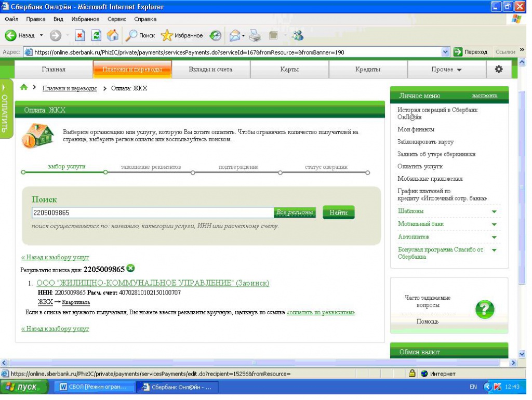Expand the Мобильный банк section
The width and height of the screenshot is (532, 400).
coord(494,224)
